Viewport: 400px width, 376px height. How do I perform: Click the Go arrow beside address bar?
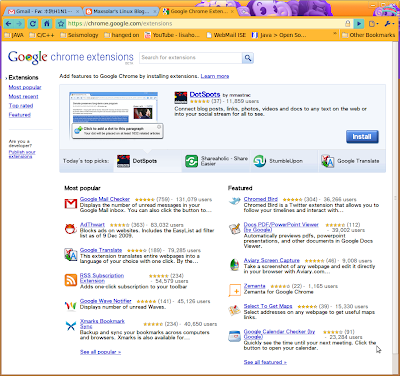[359, 24]
